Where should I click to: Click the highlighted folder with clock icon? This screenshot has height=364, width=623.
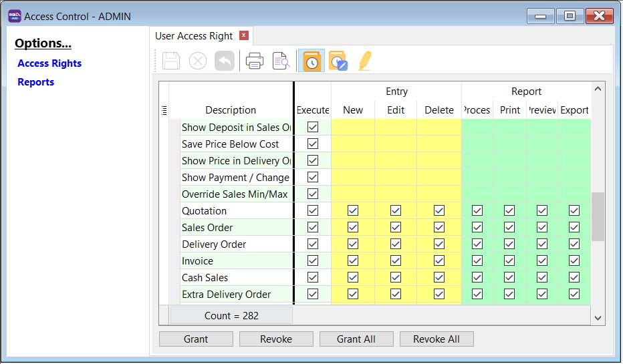[311, 61]
